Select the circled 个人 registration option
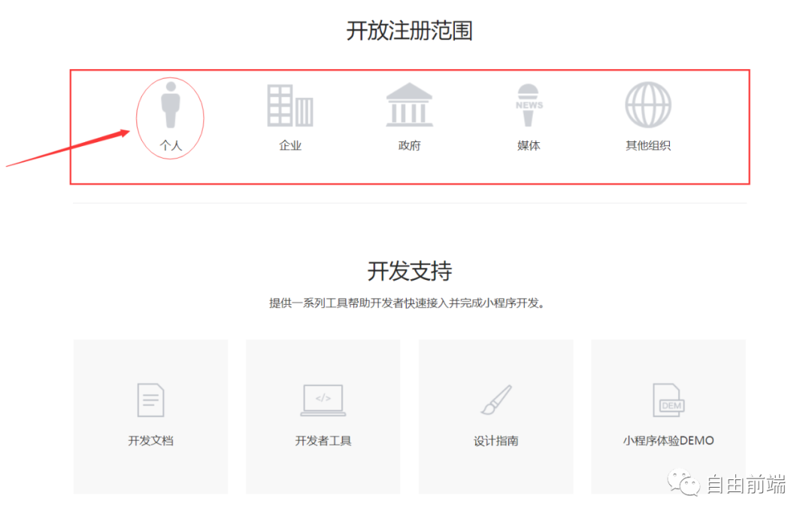The width and height of the screenshot is (812, 520). (x=170, y=117)
